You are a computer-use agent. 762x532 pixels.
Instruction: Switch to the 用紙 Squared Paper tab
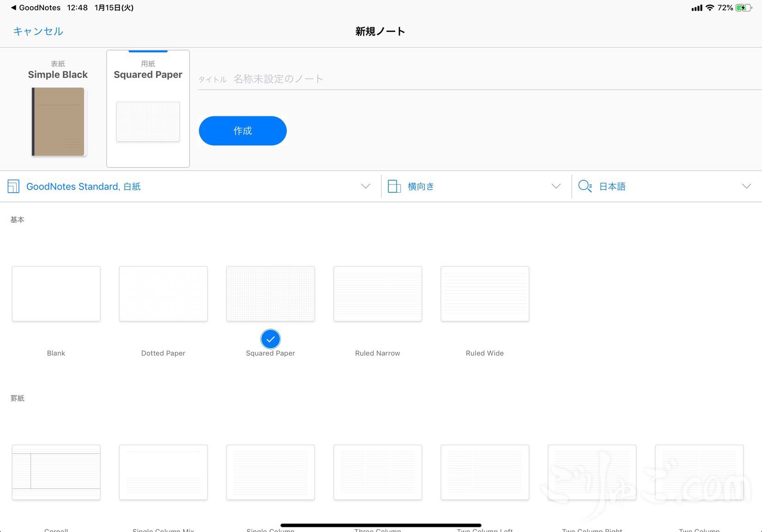coord(148,69)
